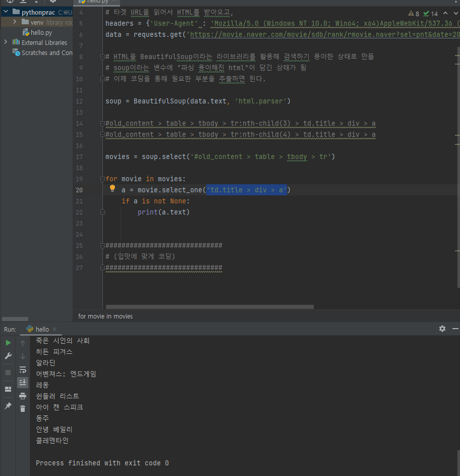Click line number 17 in the gutter

[x=79, y=156]
